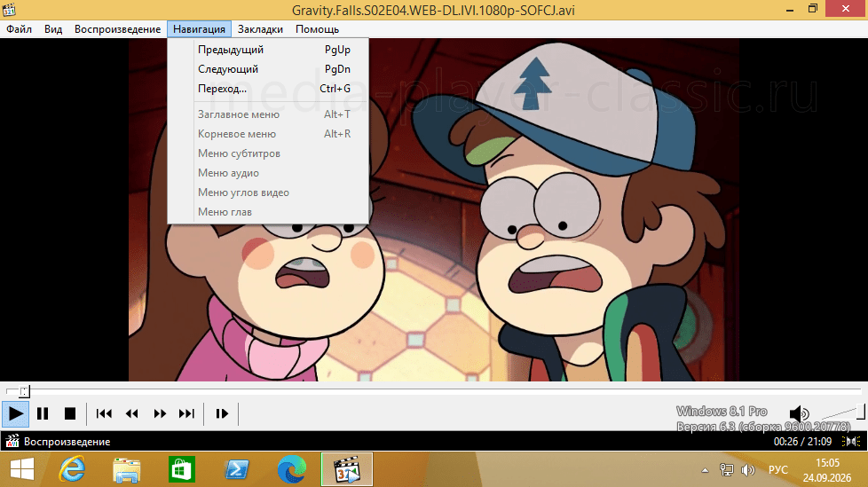Image resolution: width=868 pixels, height=487 pixels.
Task: Open the Воспроизведение menu
Action: [x=117, y=29]
